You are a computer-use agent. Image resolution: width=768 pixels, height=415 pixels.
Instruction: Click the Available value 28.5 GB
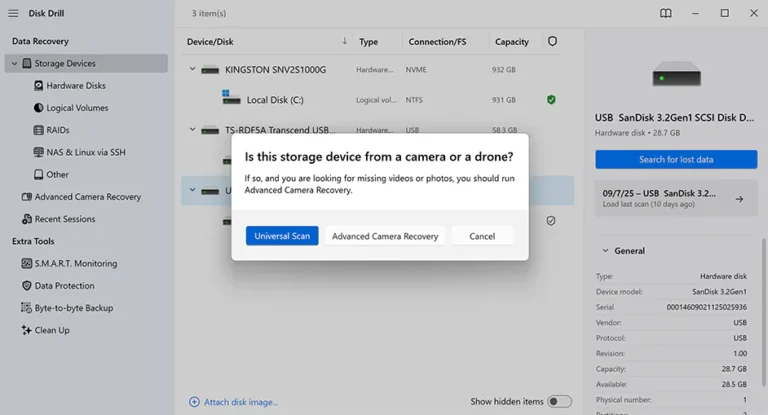click(x=734, y=384)
